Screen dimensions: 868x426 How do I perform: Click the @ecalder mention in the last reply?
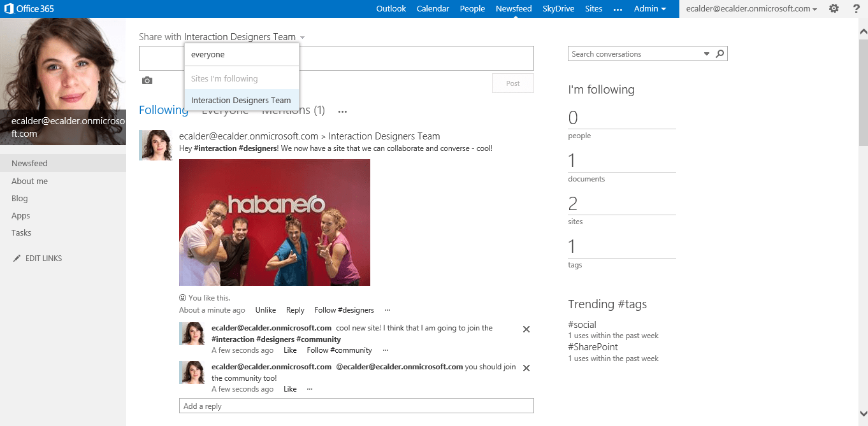pos(400,367)
